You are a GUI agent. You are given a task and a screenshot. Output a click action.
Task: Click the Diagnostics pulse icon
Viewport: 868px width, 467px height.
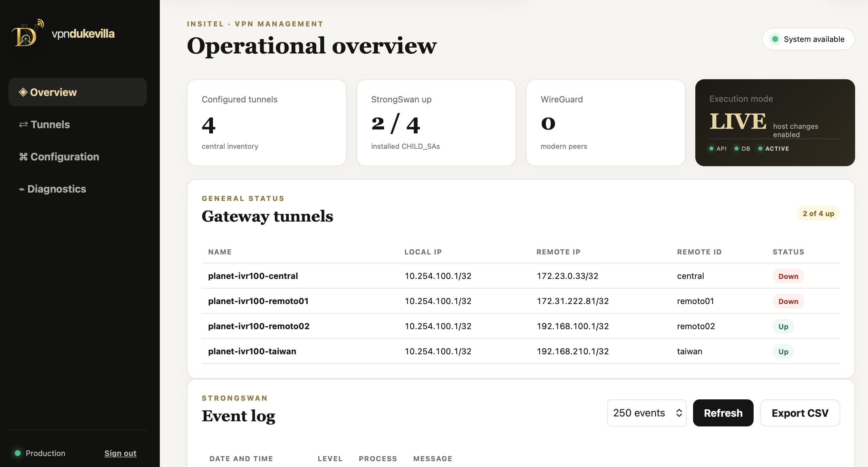(22, 189)
